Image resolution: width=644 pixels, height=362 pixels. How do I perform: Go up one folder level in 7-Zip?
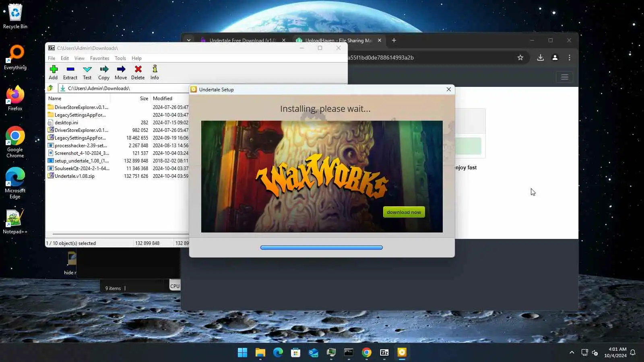pyautogui.click(x=50, y=88)
